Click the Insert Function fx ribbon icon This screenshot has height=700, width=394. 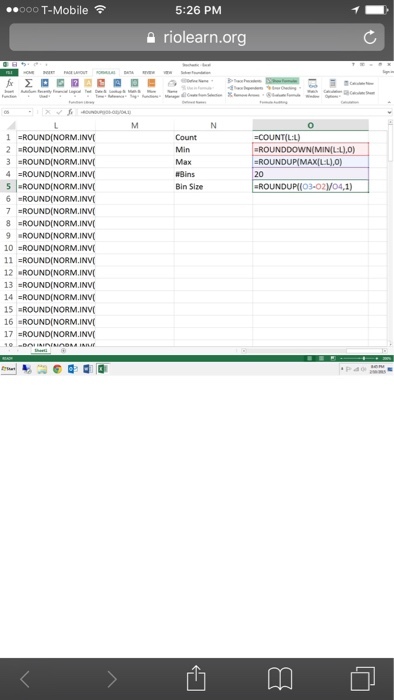coord(9,88)
